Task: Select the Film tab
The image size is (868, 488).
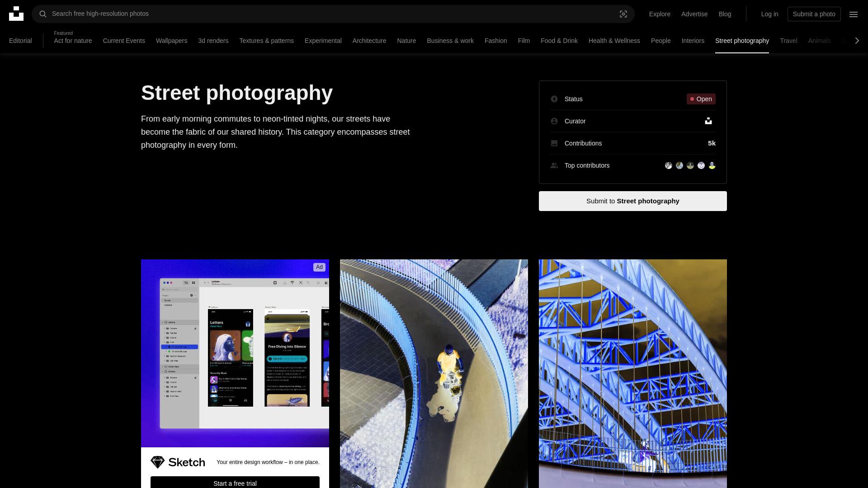Action: (x=524, y=41)
